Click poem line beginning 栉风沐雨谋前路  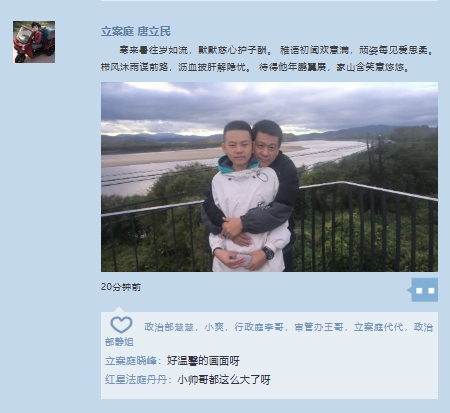tap(255, 67)
